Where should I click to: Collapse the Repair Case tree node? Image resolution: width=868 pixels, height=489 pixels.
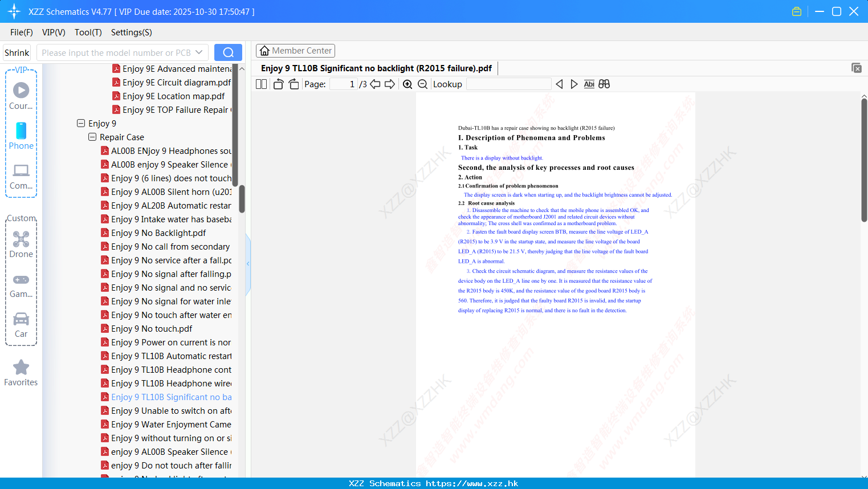(x=92, y=137)
